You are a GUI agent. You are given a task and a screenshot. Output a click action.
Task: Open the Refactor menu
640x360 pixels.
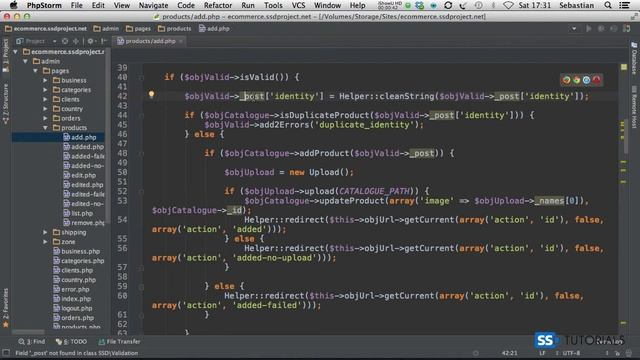[218, 5]
